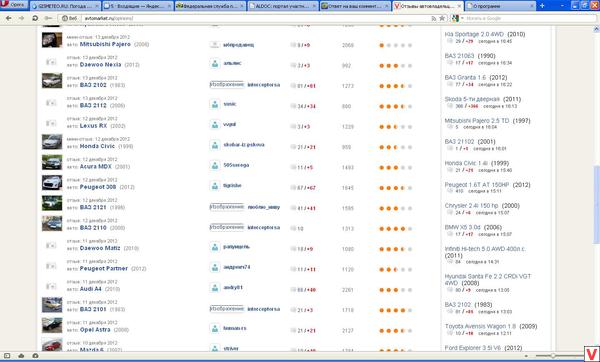600x362 pixels.
Task: Click the bookmark star in the address bar
Action: 442,18
